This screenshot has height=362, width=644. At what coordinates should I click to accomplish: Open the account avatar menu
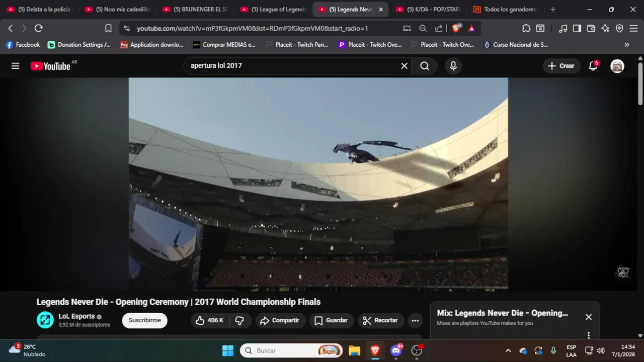tap(617, 66)
